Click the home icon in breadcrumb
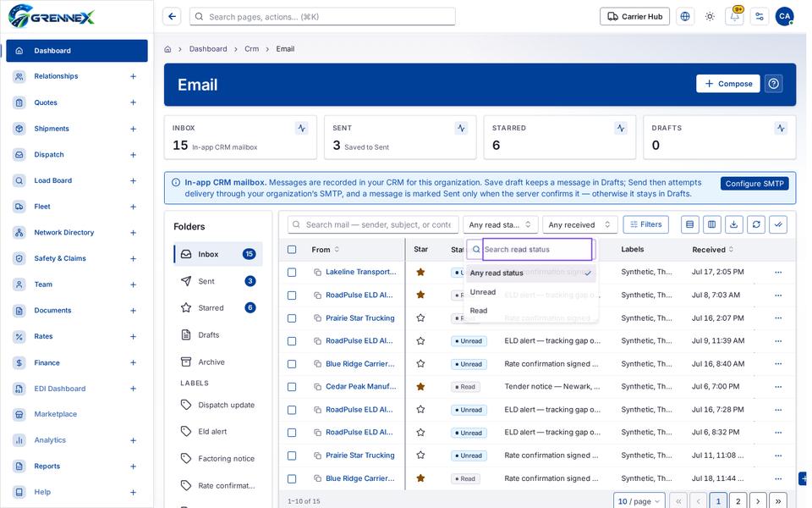 click(167, 49)
